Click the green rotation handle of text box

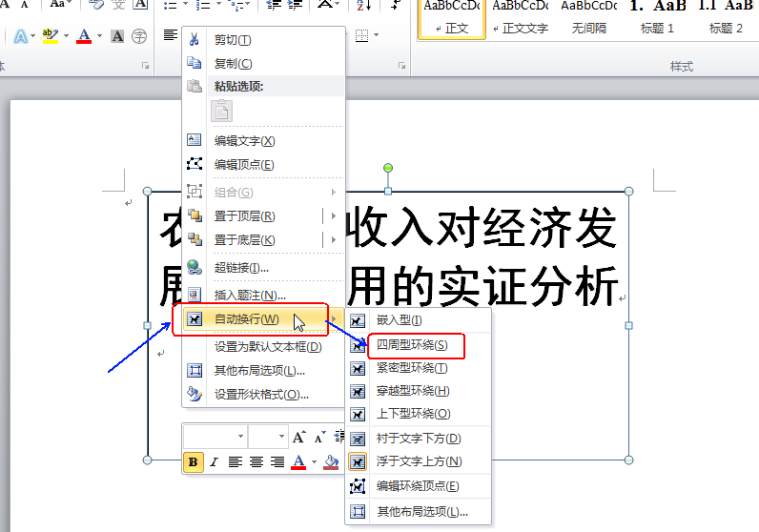387,169
